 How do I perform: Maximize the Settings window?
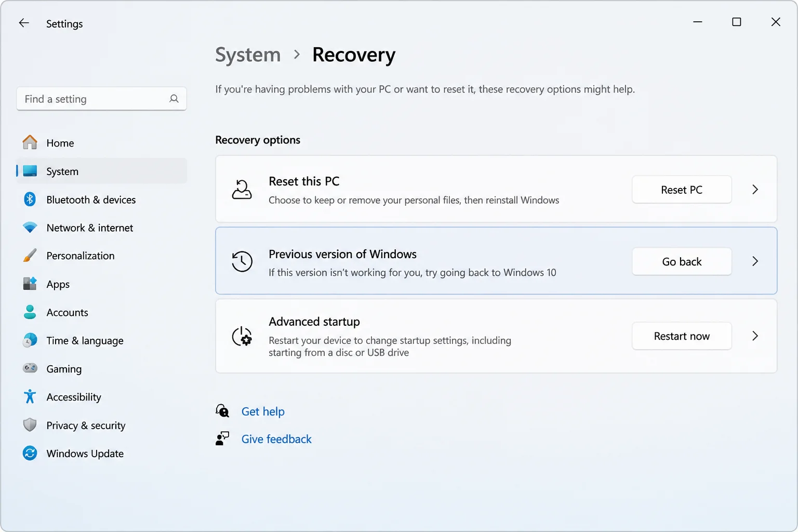pyautogui.click(x=737, y=22)
